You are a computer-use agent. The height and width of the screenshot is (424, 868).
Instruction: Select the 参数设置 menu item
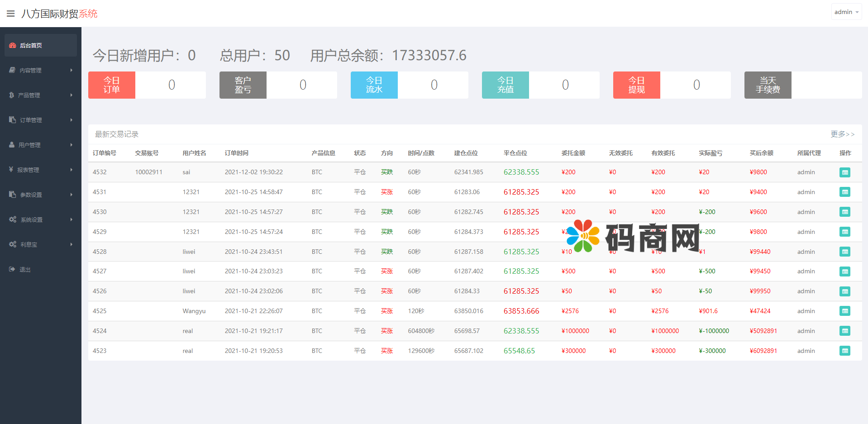(x=31, y=195)
